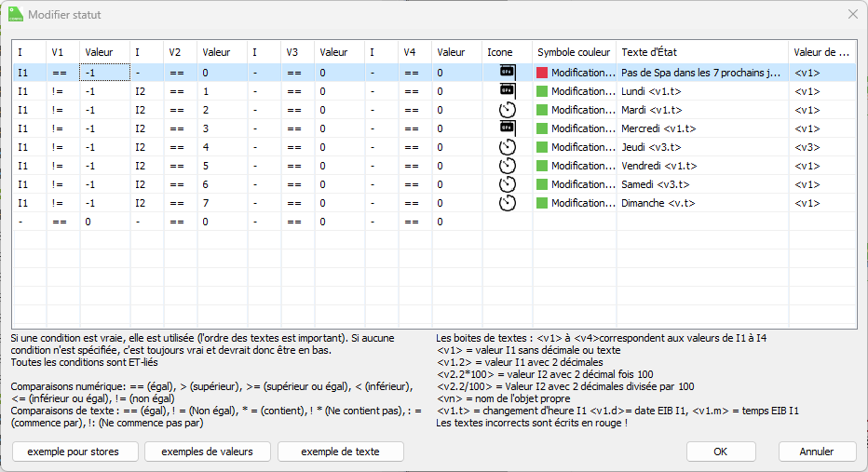The height and width of the screenshot is (472, 868).
Task: Click 'Modification...' in the Samedi row
Action: pos(583,184)
